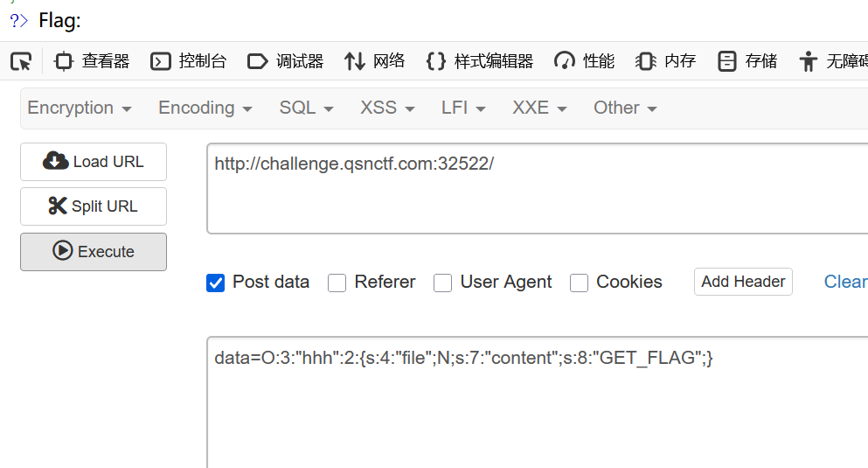
Task: Enable the Cookies checkbox
Action: [x=579, y=283]
